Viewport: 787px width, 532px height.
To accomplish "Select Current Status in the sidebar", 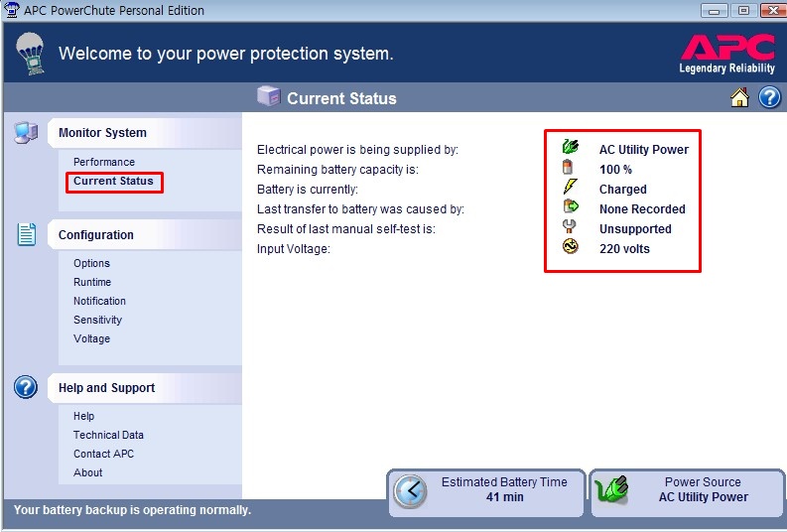I will tap(113, 182).
